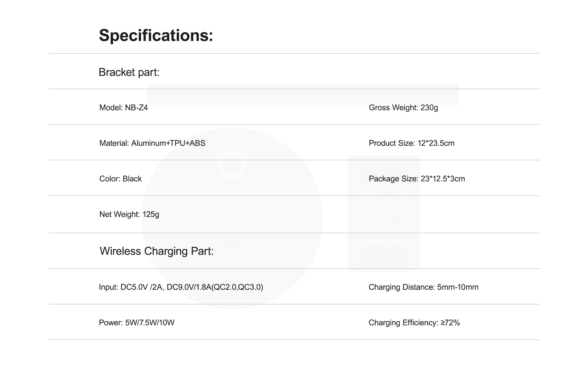Image resolution: width=588 pixels, height=371 pixels.
Task: Click the QC2.0,QC3.0 text in Input row
Action: pos(237,287)
